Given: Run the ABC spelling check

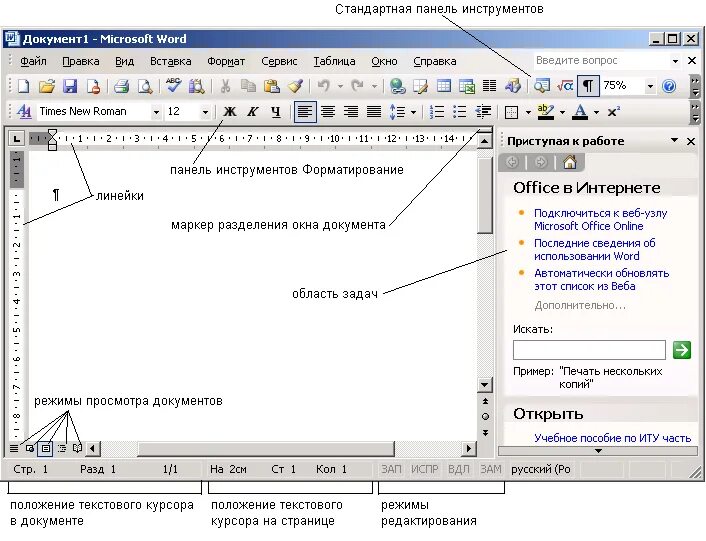Looking at the screenshot, I should click(x=173, y=85).
